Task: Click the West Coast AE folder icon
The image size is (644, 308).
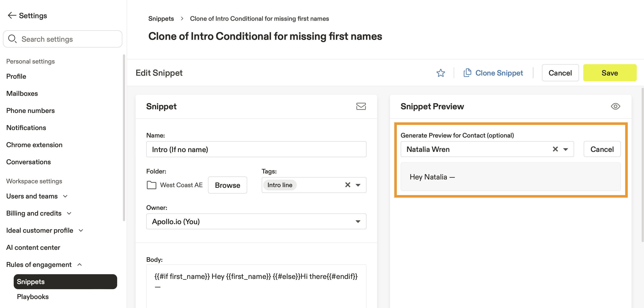Action: [x=151, y=185]
